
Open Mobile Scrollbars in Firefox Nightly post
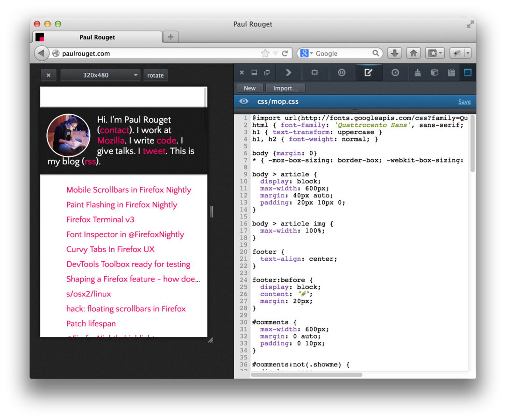click(129, 190)
